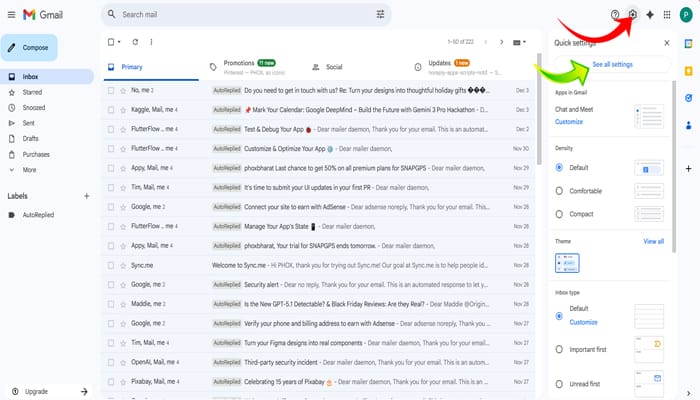Tick the select-all checkbox

[111, 42]
